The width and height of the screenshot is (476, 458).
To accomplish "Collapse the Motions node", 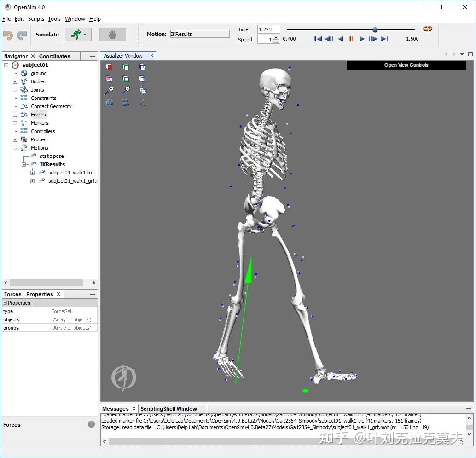I will pyautogui.click(x=14, y=148).
